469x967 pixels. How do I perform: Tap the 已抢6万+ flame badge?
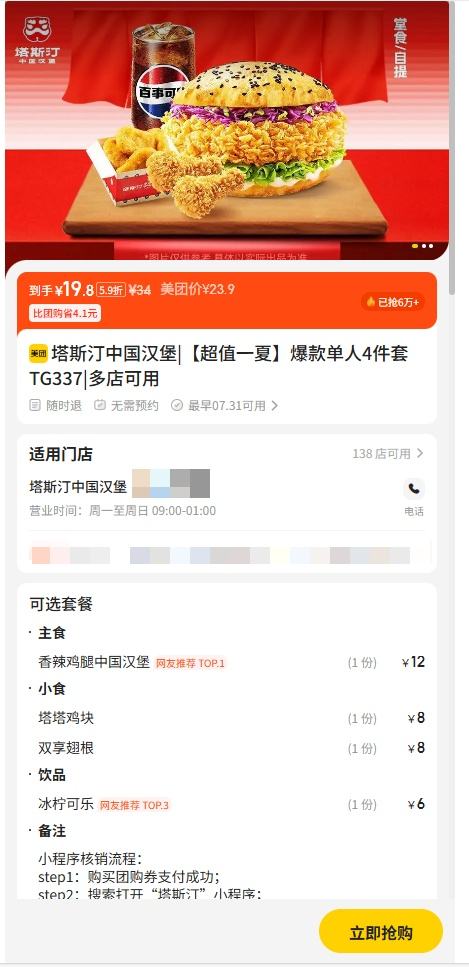pyautogui.click(x=393, y=302)
